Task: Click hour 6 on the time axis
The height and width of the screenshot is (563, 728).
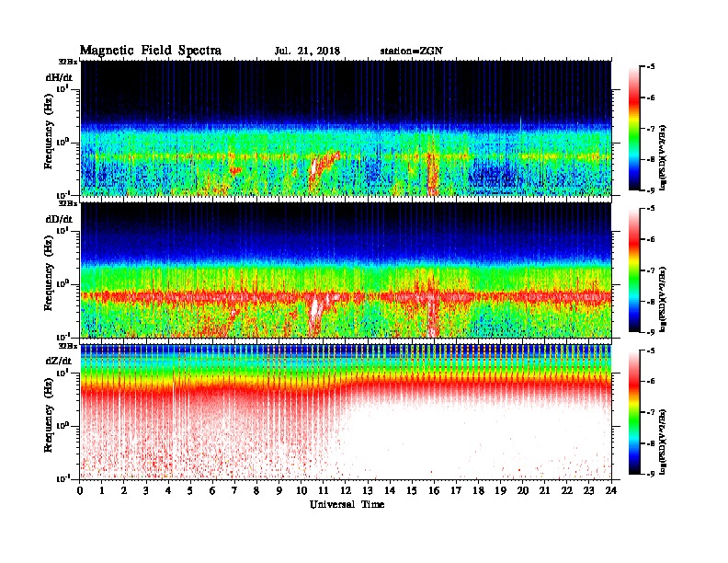Action: coord(212,491)
